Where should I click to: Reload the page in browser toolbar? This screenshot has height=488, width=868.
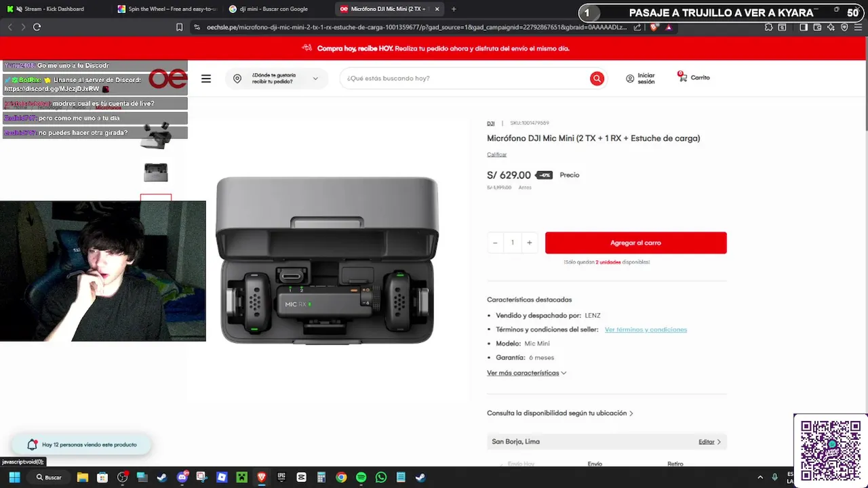(x=37, y=27)
